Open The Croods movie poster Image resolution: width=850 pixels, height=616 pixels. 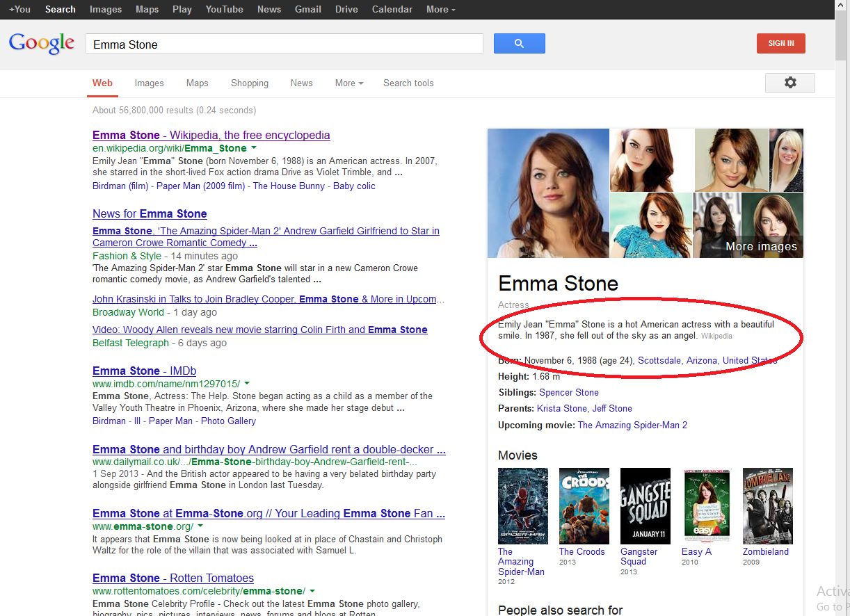[x=584, y=506]
